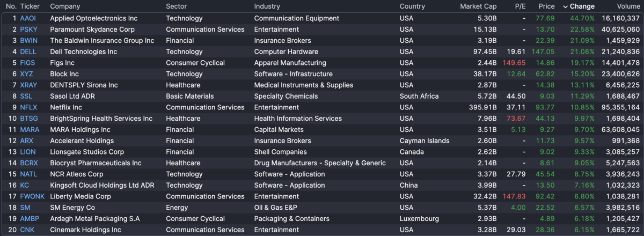Sort by the P/E column header
Screen dimensions: 644x236
click(x=520, y=6)
